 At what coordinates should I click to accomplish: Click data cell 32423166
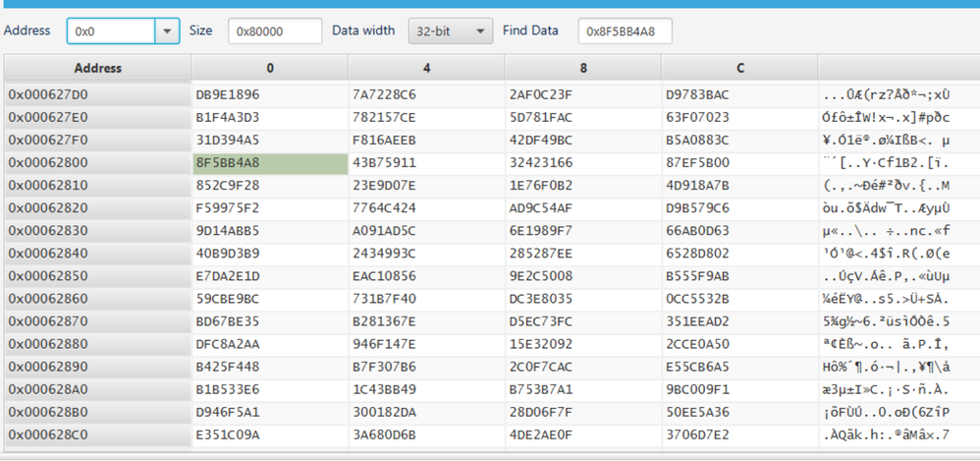pyautogui.click(x=583, y=163)
